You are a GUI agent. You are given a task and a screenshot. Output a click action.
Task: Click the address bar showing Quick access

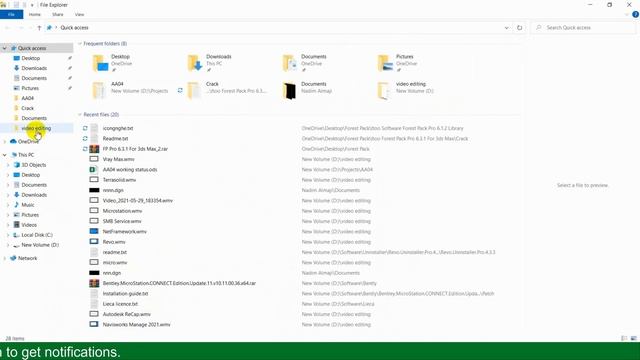pyautogui.click(x=273, y=28)
